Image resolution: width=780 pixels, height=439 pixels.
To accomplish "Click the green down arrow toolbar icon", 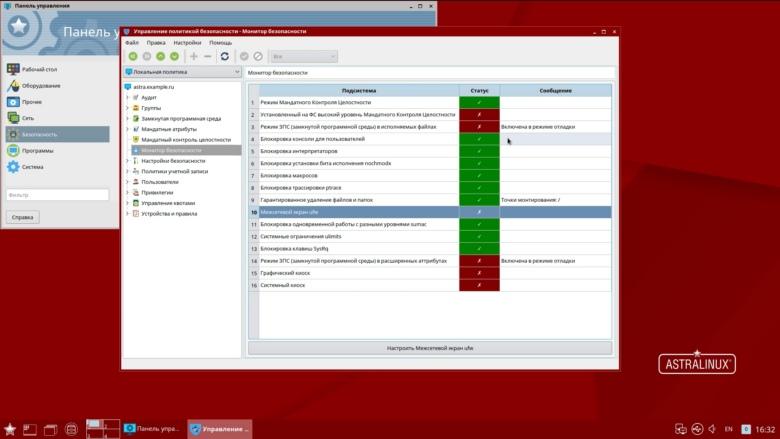I will pos(175,56).
